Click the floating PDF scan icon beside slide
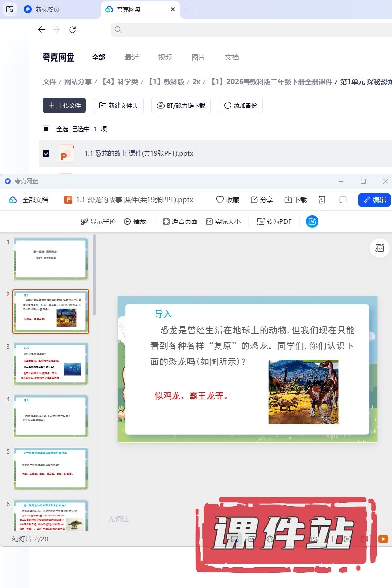Image resolution: width=392 pixels, height=588 pixels. click(x=379, y=248)
